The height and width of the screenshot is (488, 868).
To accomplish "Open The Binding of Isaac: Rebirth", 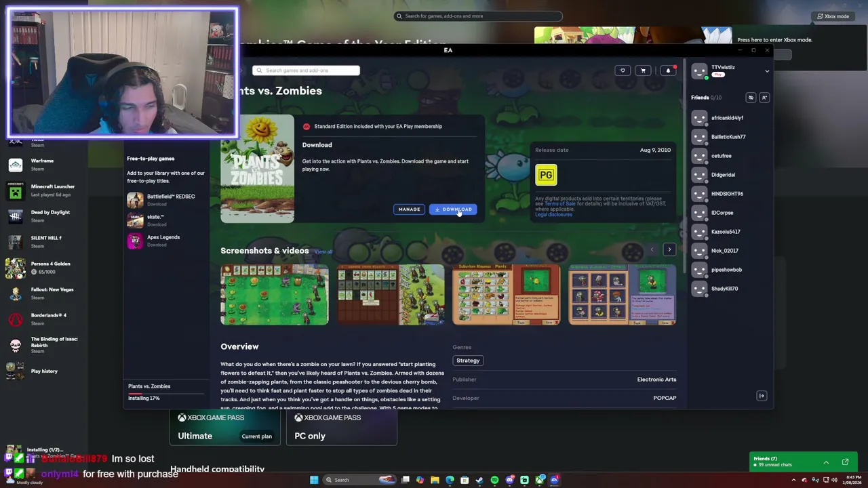I will 44,345.
